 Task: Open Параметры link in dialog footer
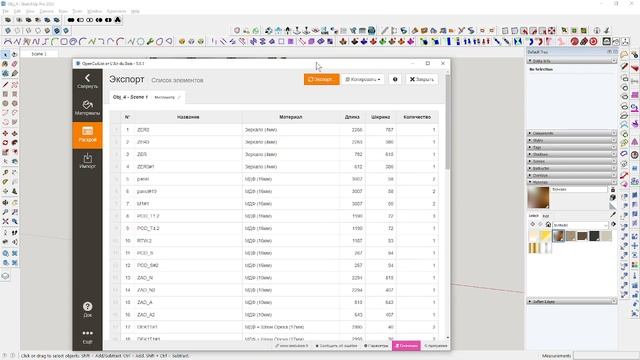[376, 346]
